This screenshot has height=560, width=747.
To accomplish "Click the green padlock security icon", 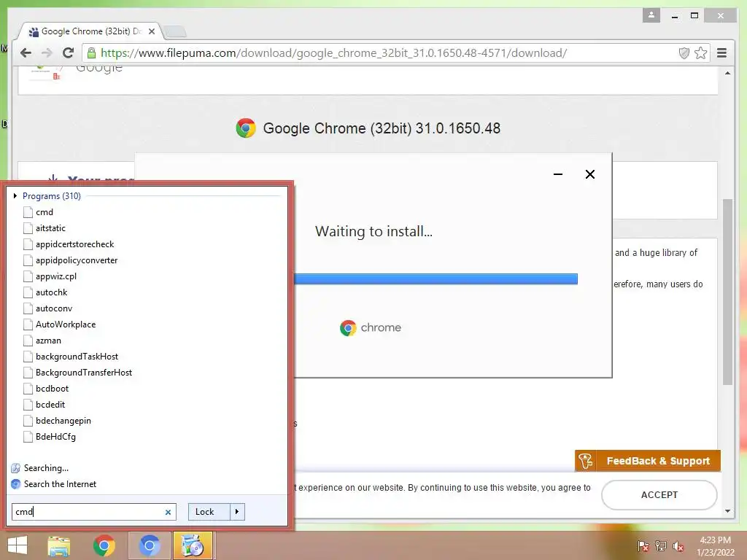I will click(x=91, y=52).
